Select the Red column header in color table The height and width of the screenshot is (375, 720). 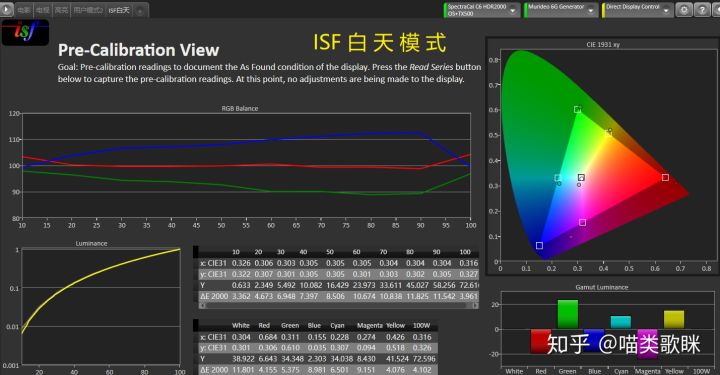(x=264, y=325)
